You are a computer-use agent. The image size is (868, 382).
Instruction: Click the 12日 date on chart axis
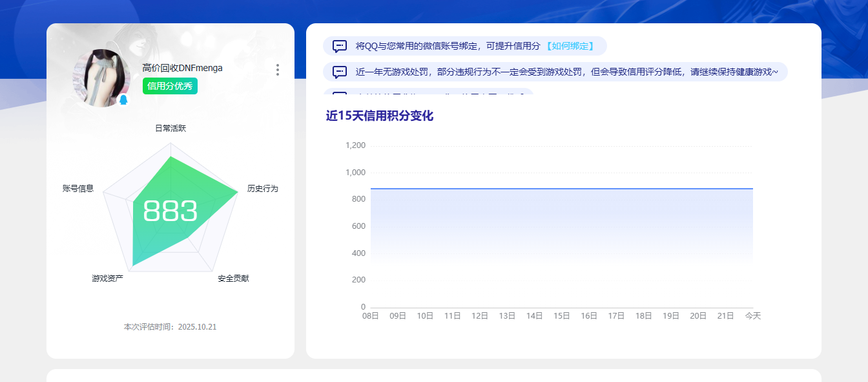tap(480, 316)
